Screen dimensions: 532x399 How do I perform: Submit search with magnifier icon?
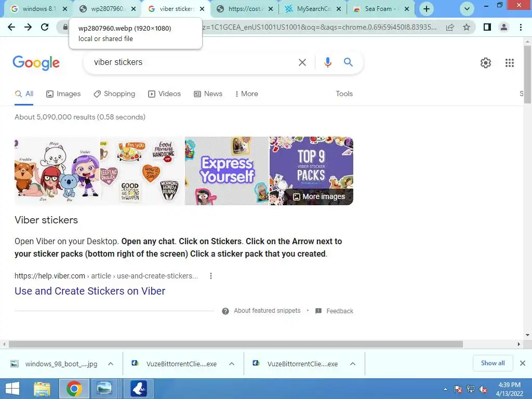pyautogui.click(x=348, y=62)
